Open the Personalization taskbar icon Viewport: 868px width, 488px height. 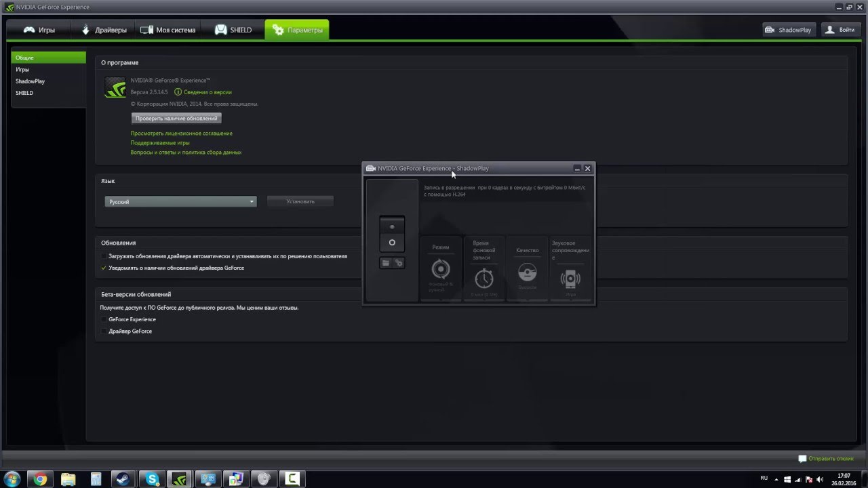tap(235, 479)
